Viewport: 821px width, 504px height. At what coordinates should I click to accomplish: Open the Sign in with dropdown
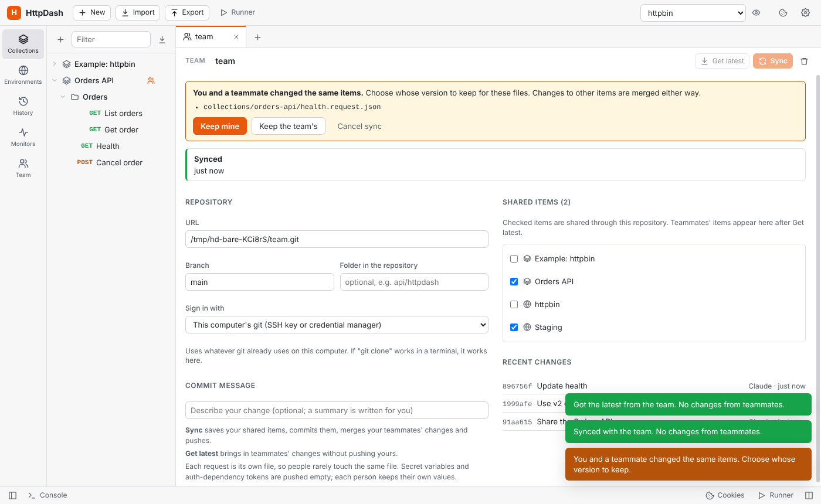pyautogui.click(x=337, y=325)
